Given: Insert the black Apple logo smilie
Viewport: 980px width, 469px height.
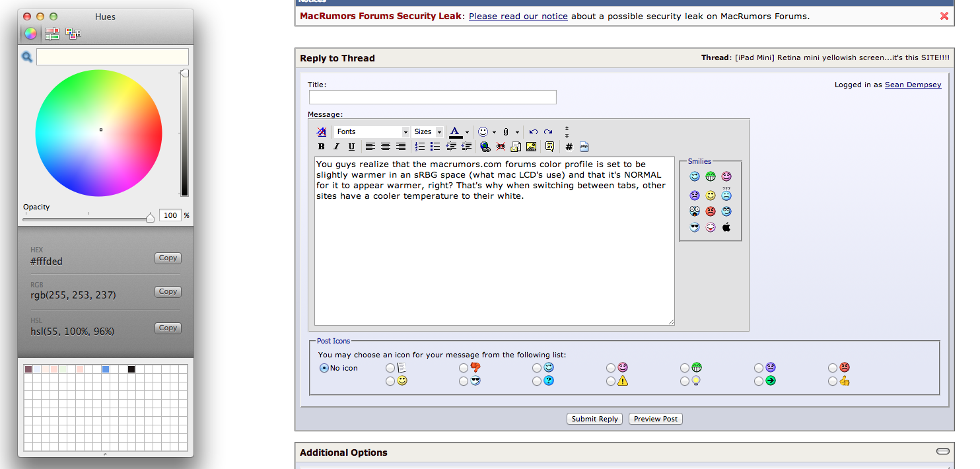Looking at the screenshot, I should click(726, 227).
